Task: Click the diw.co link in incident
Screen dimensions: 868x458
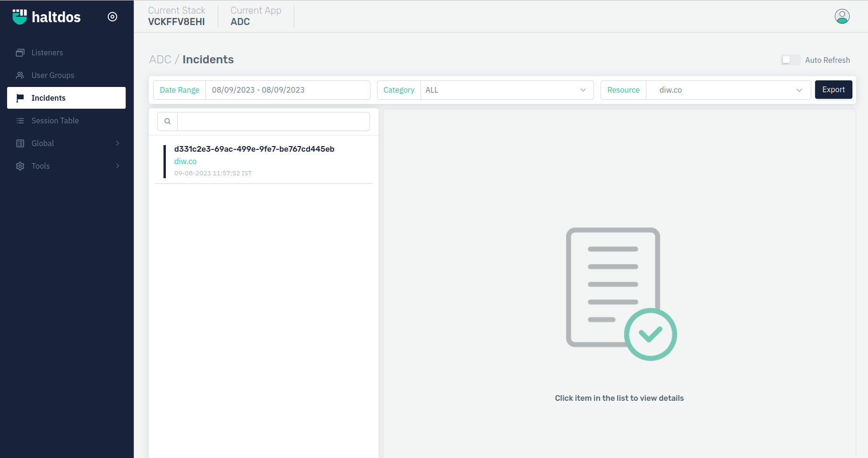Action: (x=185, y=161)
